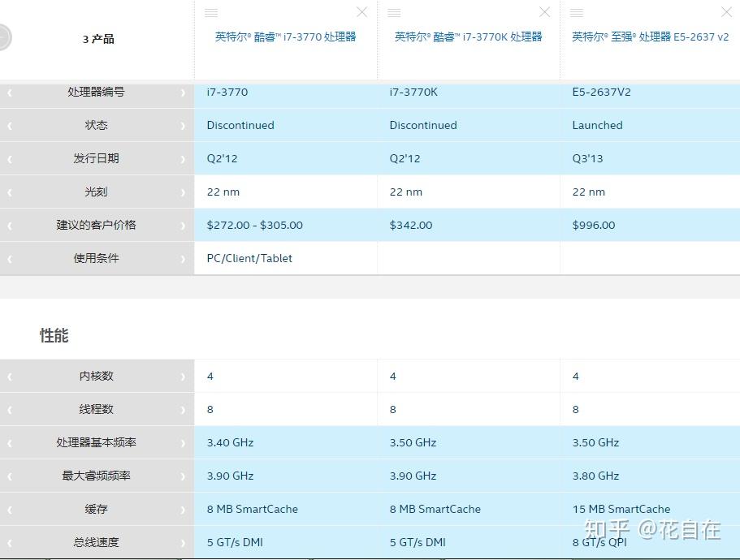The image size is (740, 560).
Task: Select the 总线速度 row label
Action: [97, 542]
